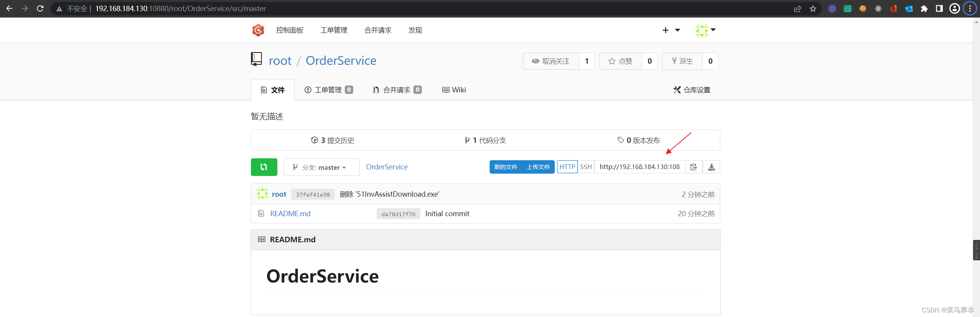
Task: Click the clone URL input field
Action: point(640,167)
